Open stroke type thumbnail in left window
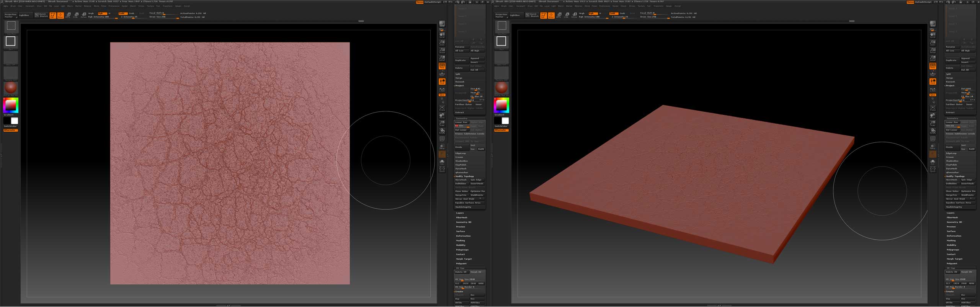 pyautogui.click(x=11, y=41)
